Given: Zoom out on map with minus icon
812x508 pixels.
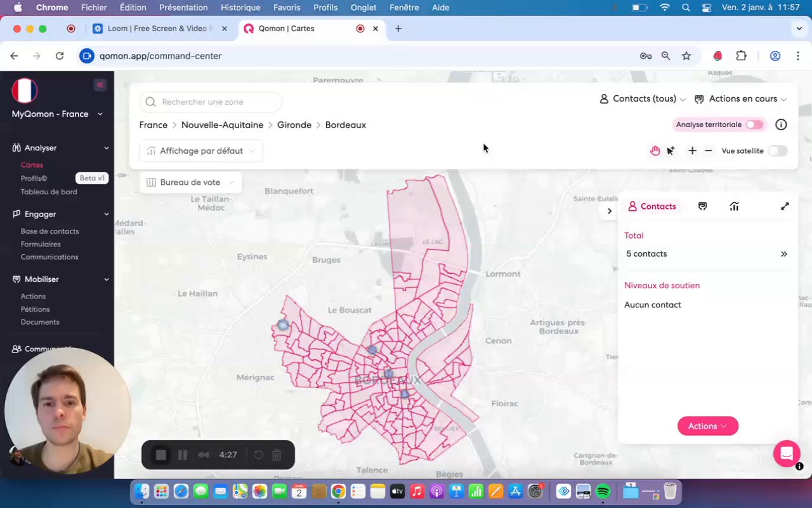Looking at the screenshot, I should click(709, 150).
